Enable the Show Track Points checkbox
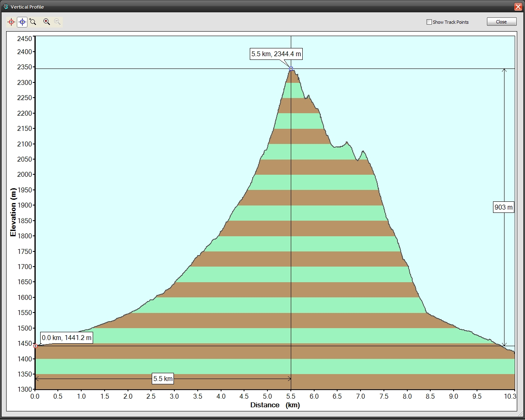Viewport: 525px width, 420px height. point(429,22)
